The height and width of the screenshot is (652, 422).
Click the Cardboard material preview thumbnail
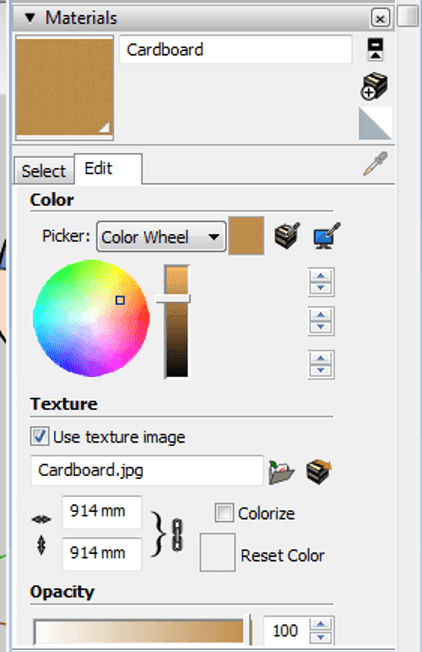[x=64, y=87]
